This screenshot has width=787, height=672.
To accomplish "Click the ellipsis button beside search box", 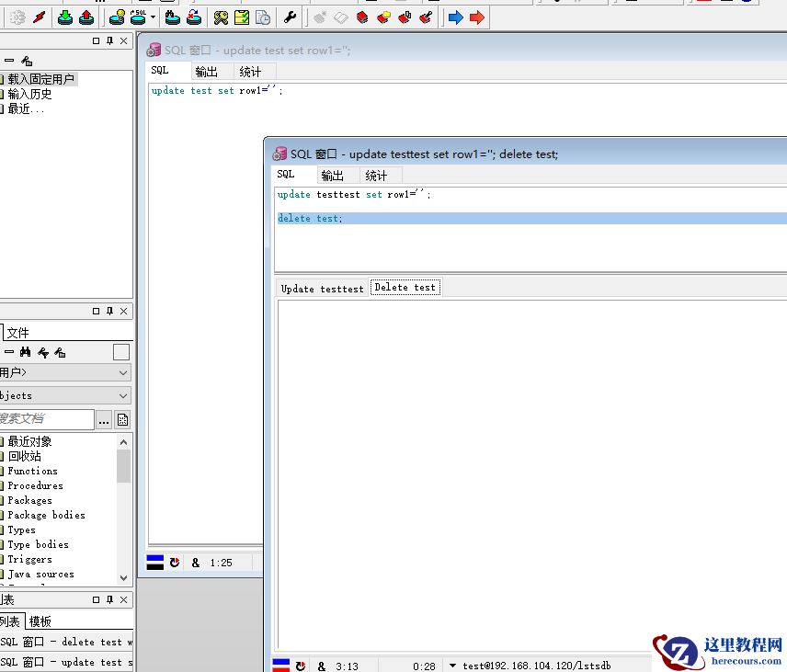I will coord(104,420).
